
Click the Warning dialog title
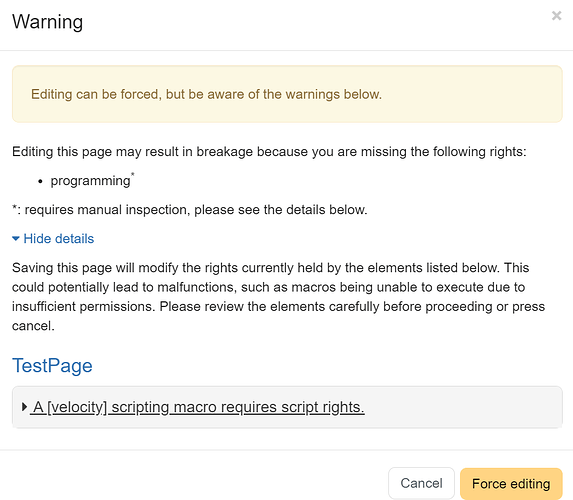(x=48, y=22)
